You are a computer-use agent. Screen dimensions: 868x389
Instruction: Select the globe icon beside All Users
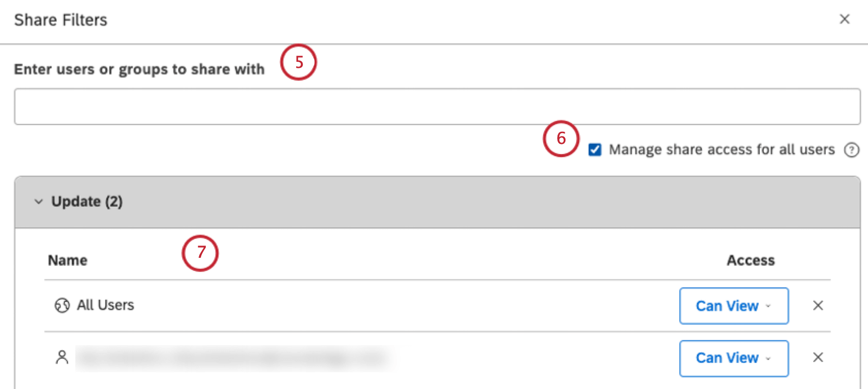(62, 305)
